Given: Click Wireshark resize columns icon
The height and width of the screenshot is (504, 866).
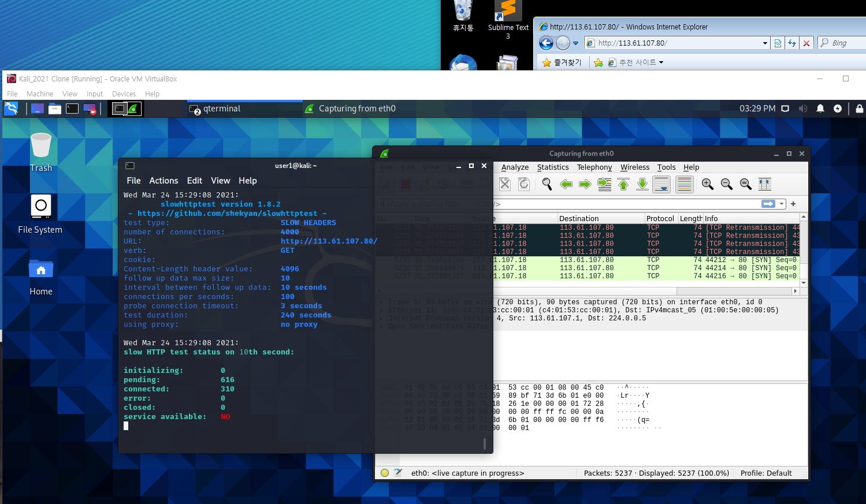Looking at the screenshot, I should click(765, 184).
